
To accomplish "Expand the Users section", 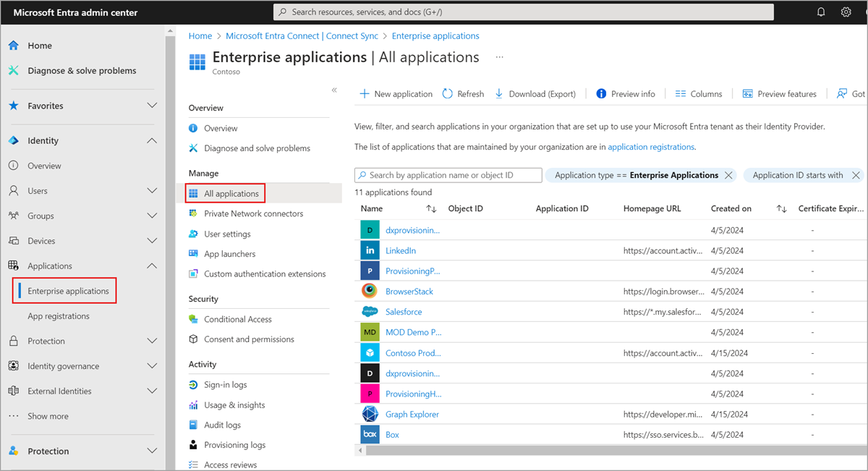I will tap(152, 190).
